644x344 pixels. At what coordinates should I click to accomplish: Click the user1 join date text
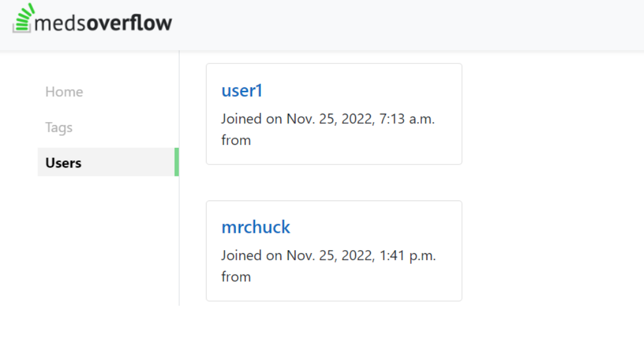click(x=328, y=119)
